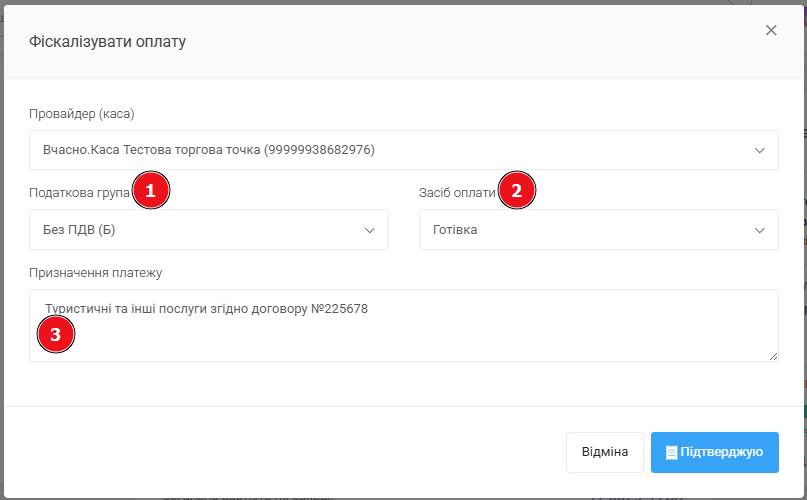
Task: Click the red marker number 2
Action: pos(516,191)
